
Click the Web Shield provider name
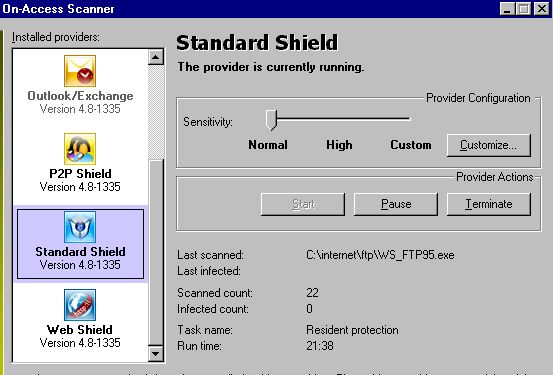[80, 329]
